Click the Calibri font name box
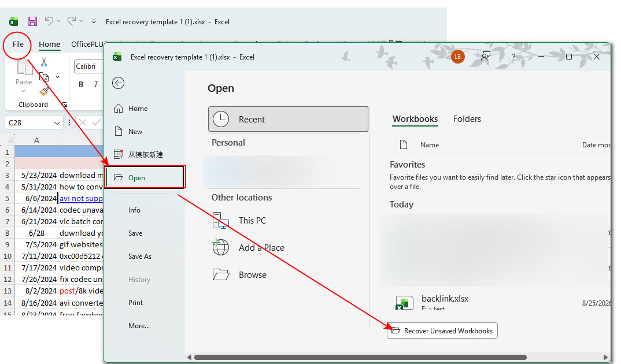 click(88, 66)
